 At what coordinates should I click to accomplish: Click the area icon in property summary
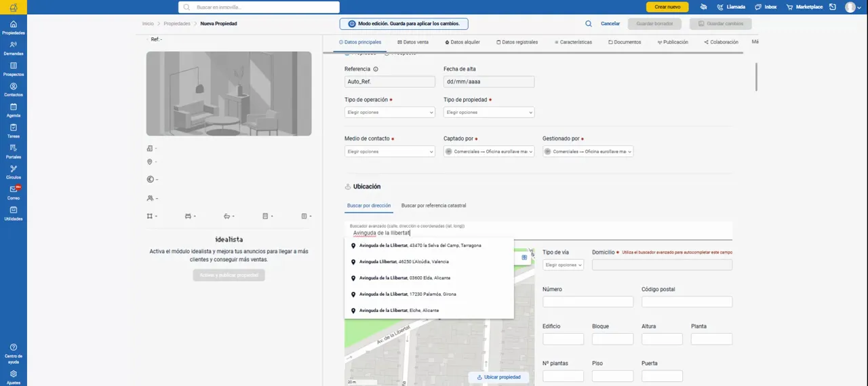coord(150,216)
